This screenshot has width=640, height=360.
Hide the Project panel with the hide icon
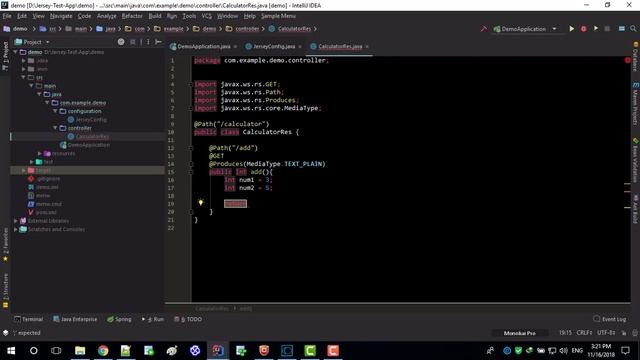click(x=158, y=42)
